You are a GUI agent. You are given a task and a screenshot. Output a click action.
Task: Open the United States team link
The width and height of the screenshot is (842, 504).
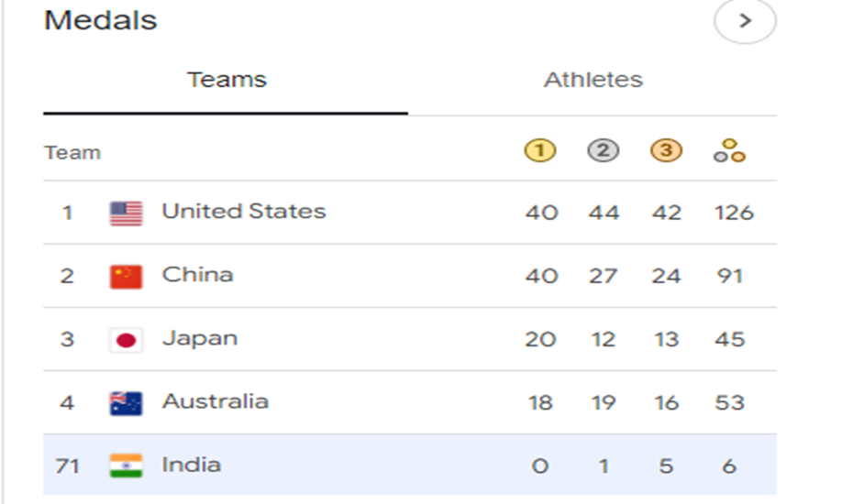[x=243, y=212]
